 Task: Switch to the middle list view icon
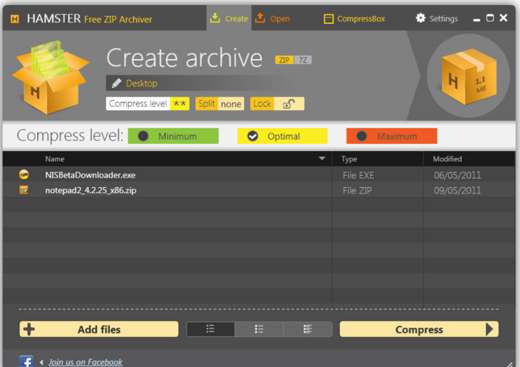[259, 329]
